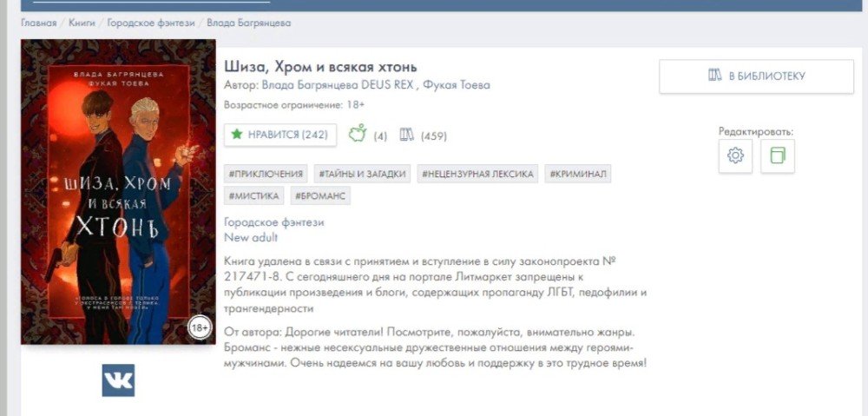Click the book edit icon beside the gear
Screen dimensions: 868x416
(x=777, y=156)
